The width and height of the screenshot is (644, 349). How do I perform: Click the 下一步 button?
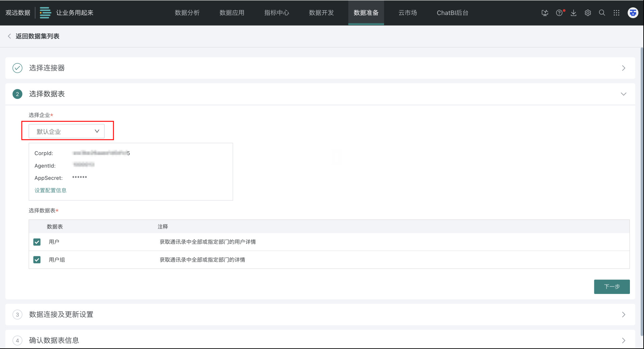tap(611, 287)
